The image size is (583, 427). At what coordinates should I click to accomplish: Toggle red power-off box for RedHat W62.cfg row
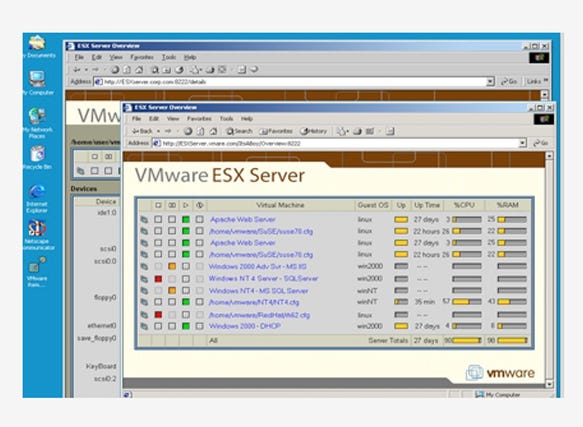[158, 315]
